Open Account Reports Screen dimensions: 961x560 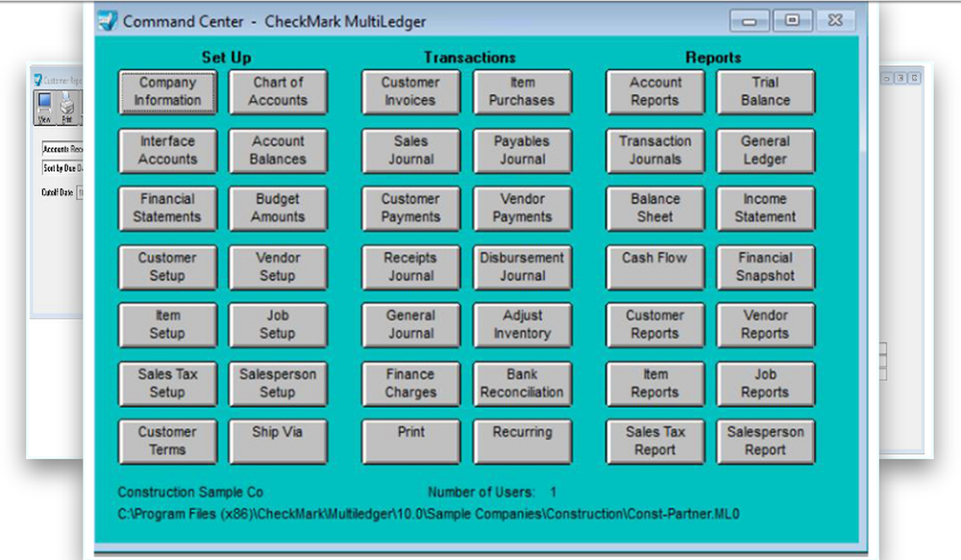coord(655,92)
